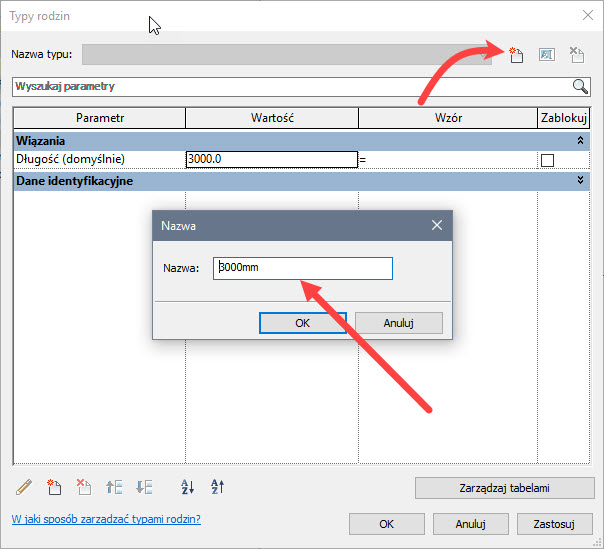604x549 pixels.
Task: Confirm the name with OK in Nazwa dialog
Action: pyautogui.click(x=302, y=323)
